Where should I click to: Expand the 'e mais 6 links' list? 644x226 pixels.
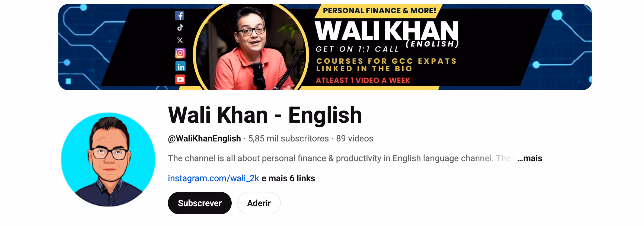pyautogui.click(x=288, y=178)
